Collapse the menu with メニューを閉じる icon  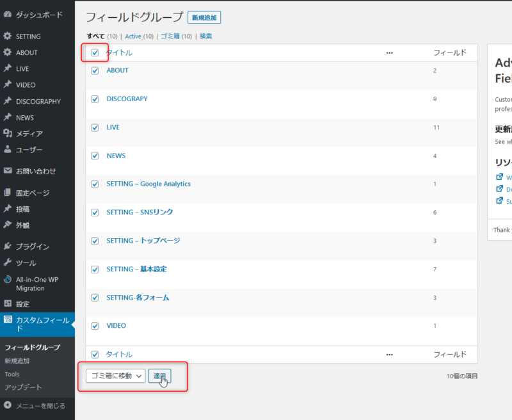(8, 405)
